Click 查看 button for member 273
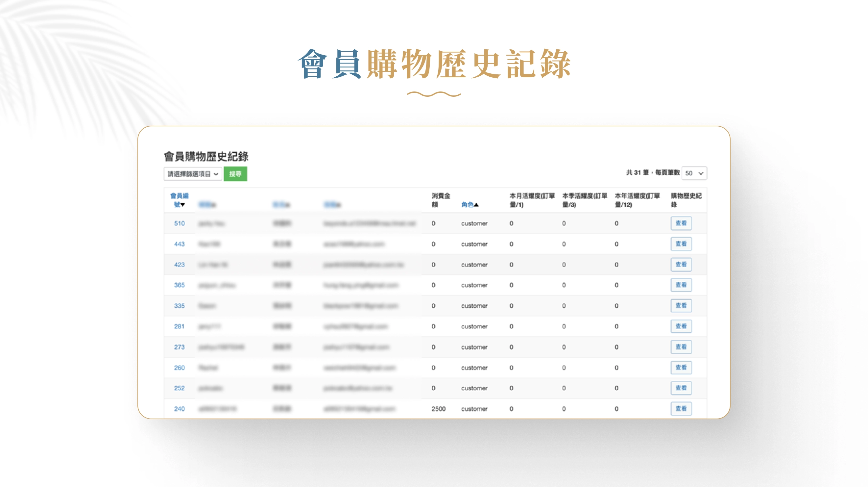The height and width of the screenshot is (487, 868). [x=681, y=347]
